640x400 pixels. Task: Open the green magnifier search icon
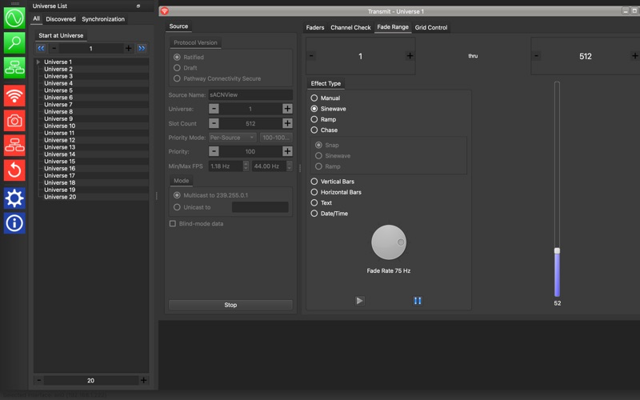14,43
